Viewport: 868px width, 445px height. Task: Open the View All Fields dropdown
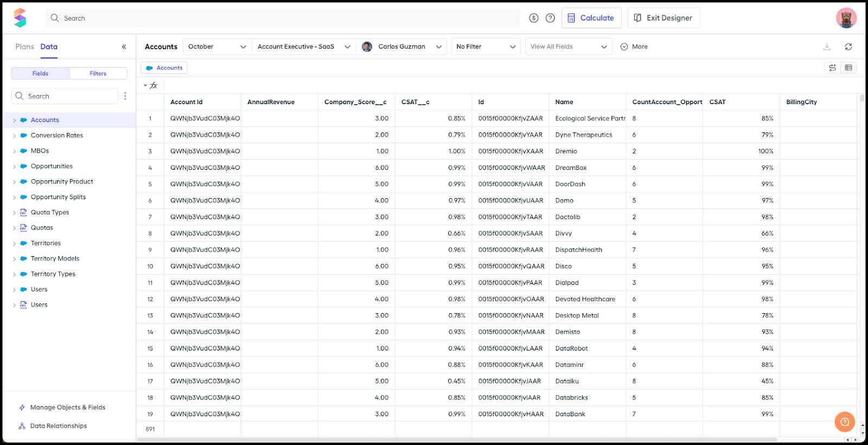569,47
